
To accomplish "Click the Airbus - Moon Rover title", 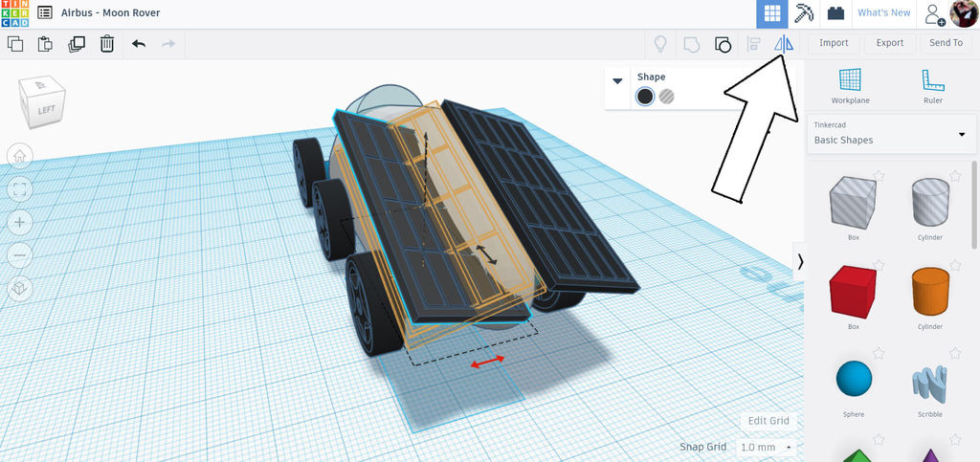I will [x=111, y=12].
